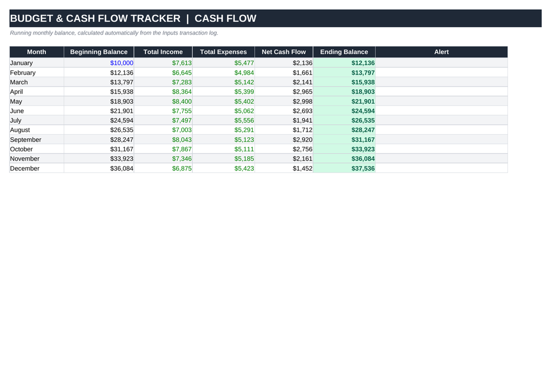Click May ending balance $21,901
This screenshot has width=554, height=392.
click(x=344, y=101)
